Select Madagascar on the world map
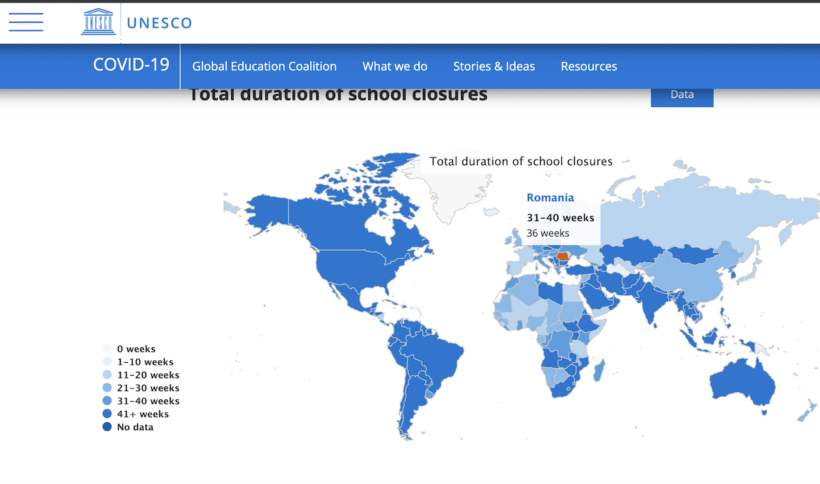 [599, 370]
